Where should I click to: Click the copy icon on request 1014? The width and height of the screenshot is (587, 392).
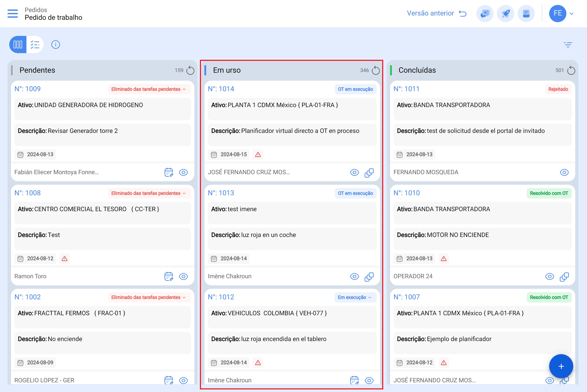point(369,172)
